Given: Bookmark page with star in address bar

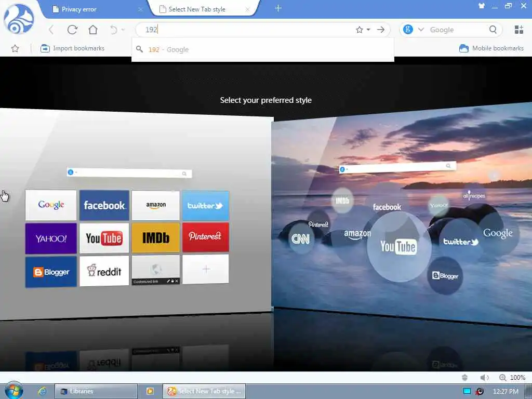Looking at the screenshot, I should [x=360, y=30].
